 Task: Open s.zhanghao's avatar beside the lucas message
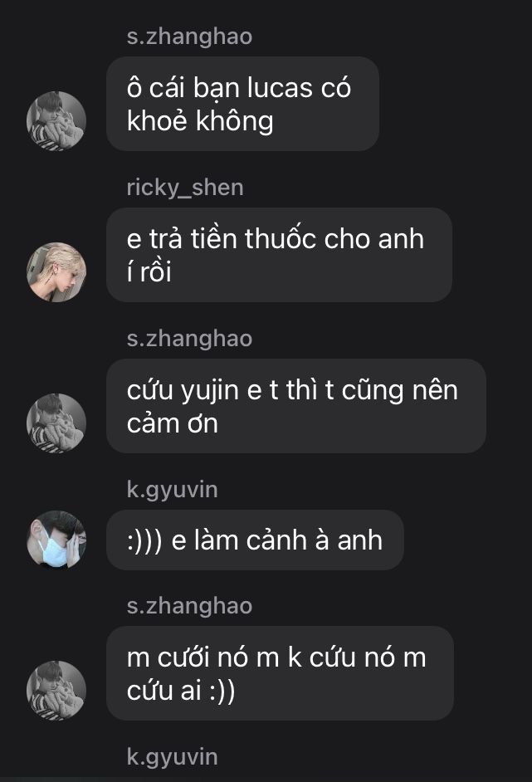tap(56, 120)
